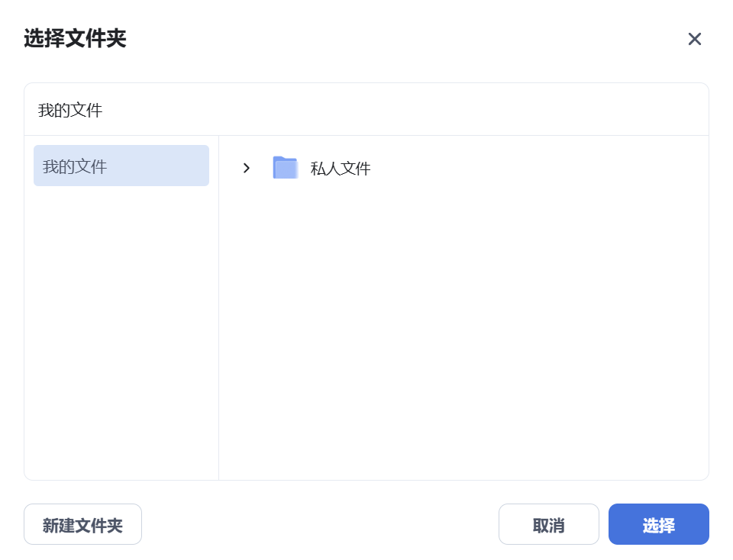The width and height of the screenshot is (733, 560).
Task: Select 我的文件 in the left sidebar
Action: click(x=121, y=166)
